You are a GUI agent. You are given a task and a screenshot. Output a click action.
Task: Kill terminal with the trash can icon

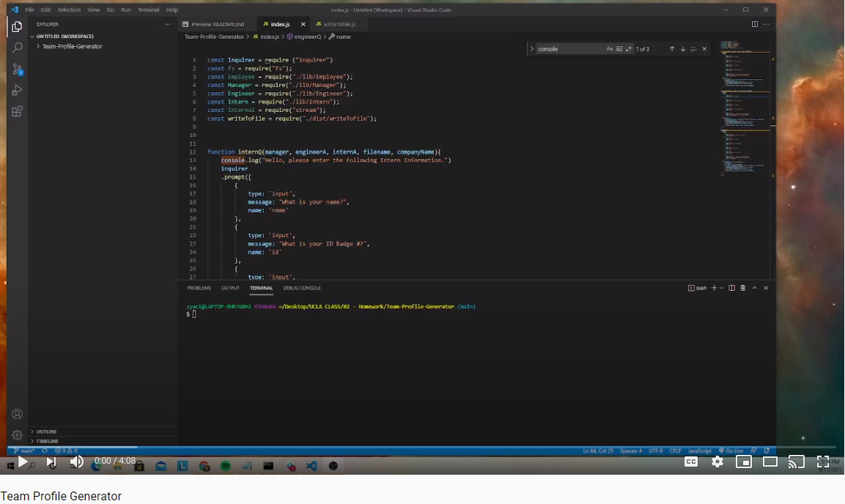pos(742,288)
